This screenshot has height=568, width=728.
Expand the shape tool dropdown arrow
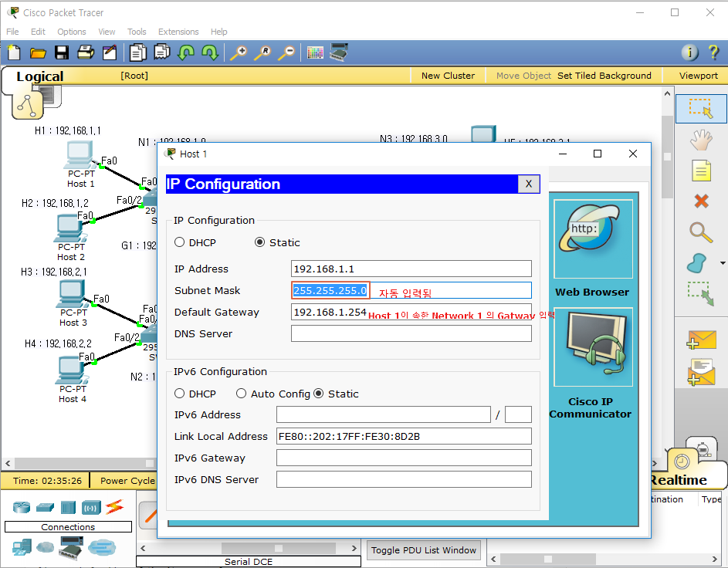tap(723, 263)
